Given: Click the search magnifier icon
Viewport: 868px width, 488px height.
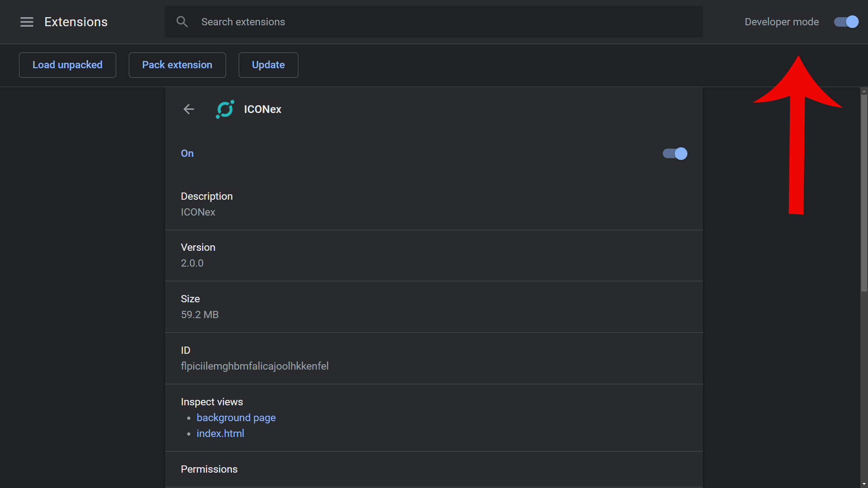Looking at the screenshot, I should pos(182,22).
